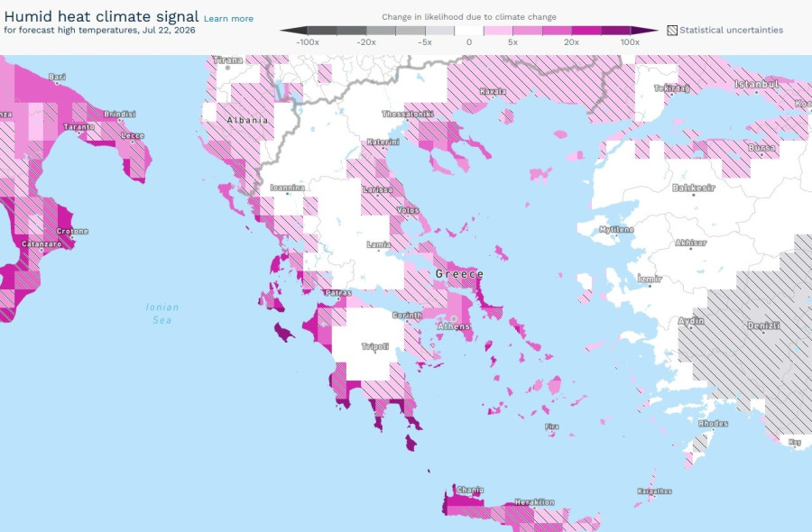The image size is (812, 532).
Task: Click the Katerini city label
Action: (x=383, y=142)
